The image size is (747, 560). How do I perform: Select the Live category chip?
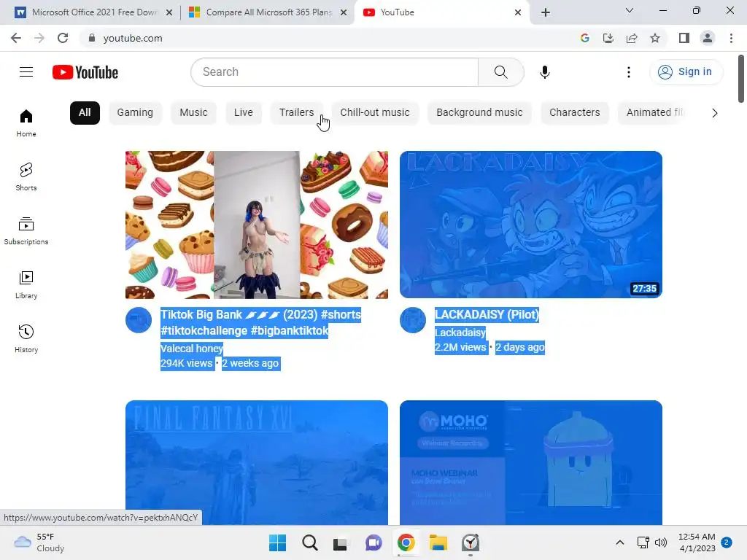click(244, 113)
